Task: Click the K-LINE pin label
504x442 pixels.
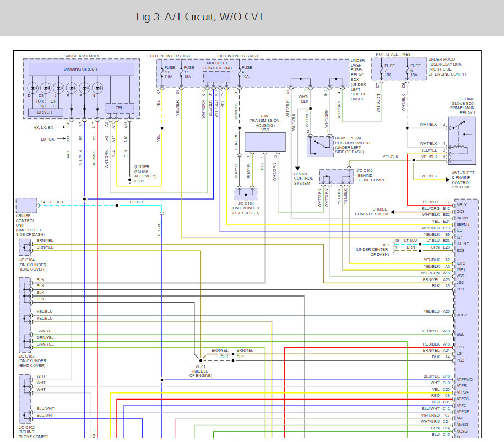Action: tap(463, 244)
